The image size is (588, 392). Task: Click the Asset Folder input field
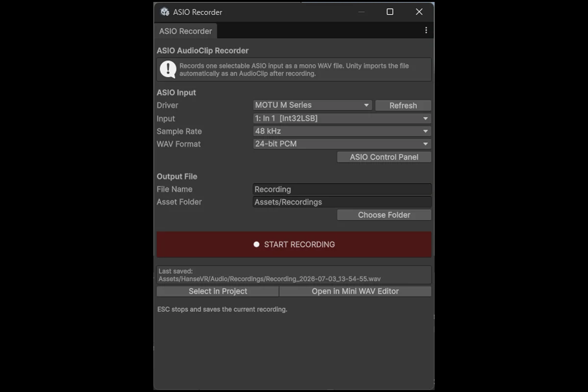click(x=342, y=202)
